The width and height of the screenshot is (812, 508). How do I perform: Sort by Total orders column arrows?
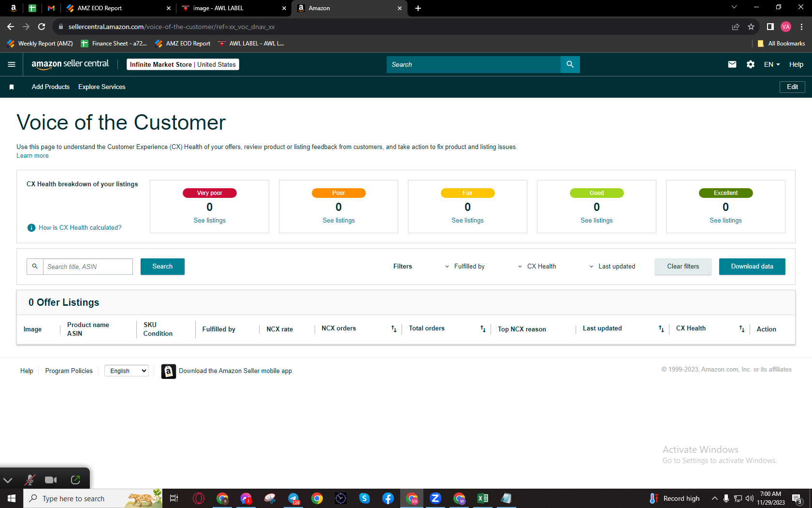[x=483, y=329]
